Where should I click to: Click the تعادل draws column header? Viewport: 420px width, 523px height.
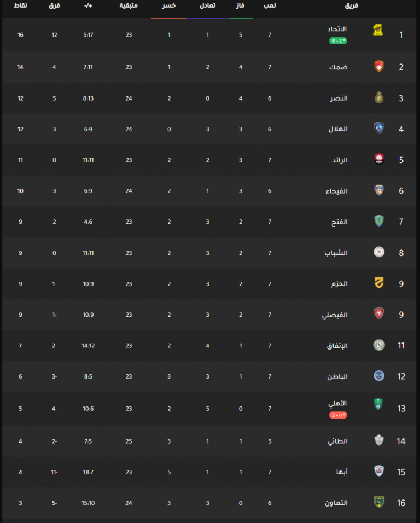click(x=207, y=5)
